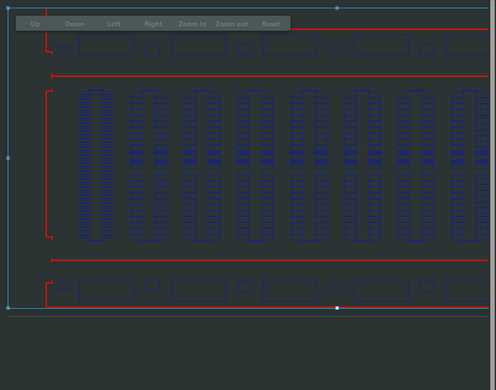Click the Up pan button
496x390 pixels.
[x=35, y=24]
